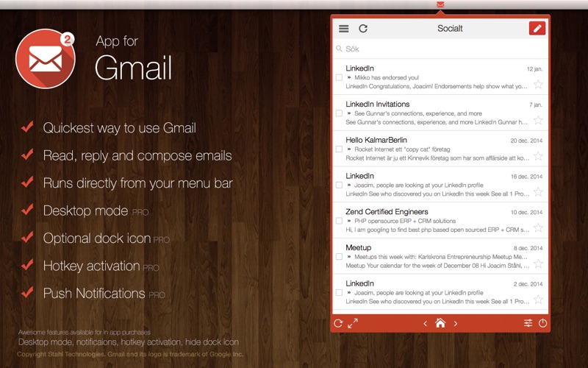
Task: Compose a new email with the pencil button
Action: point(537,28)
